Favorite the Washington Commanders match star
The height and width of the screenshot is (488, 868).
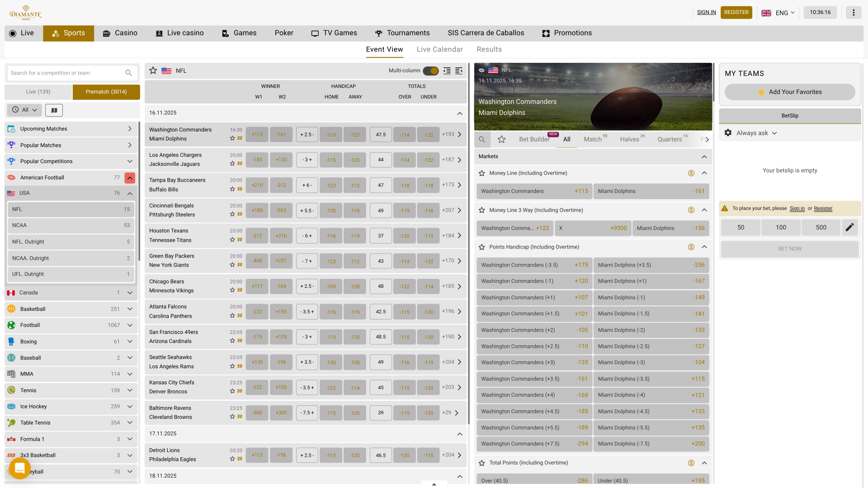[x=232, y=138]
